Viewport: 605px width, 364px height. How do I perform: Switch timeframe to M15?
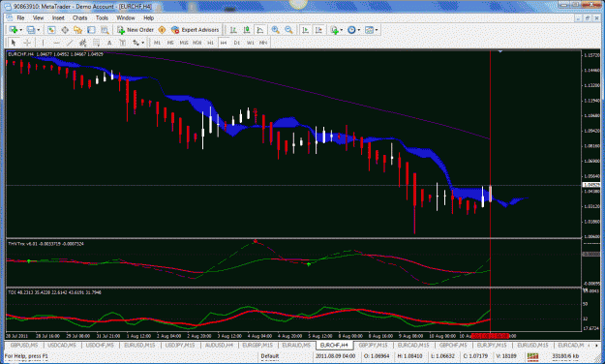click(184, 43)
